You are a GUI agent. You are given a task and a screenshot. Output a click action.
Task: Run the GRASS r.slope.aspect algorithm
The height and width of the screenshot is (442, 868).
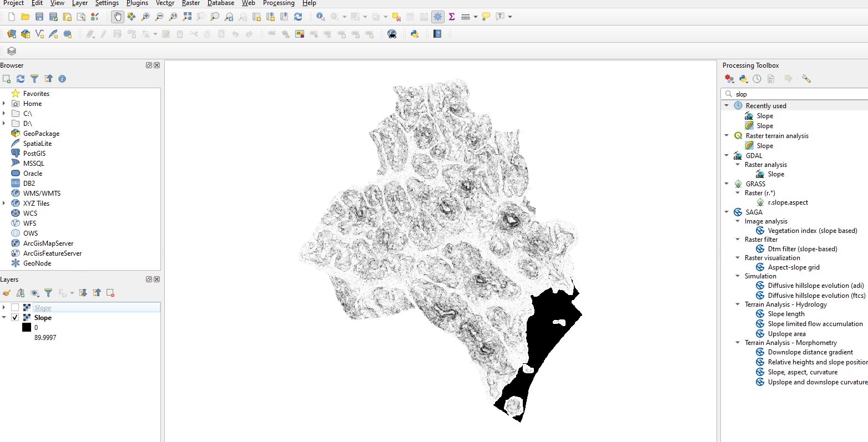[x=788, y=202]
